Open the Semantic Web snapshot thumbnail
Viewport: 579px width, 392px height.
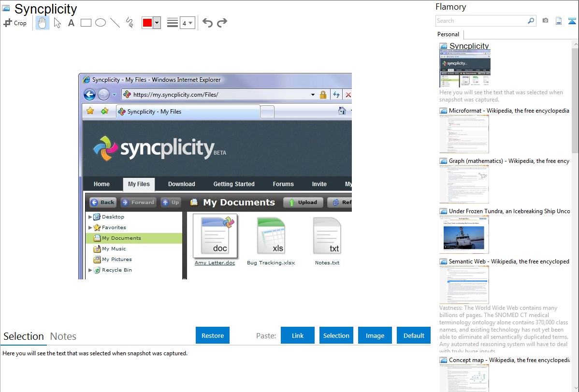tap(464, 285)
